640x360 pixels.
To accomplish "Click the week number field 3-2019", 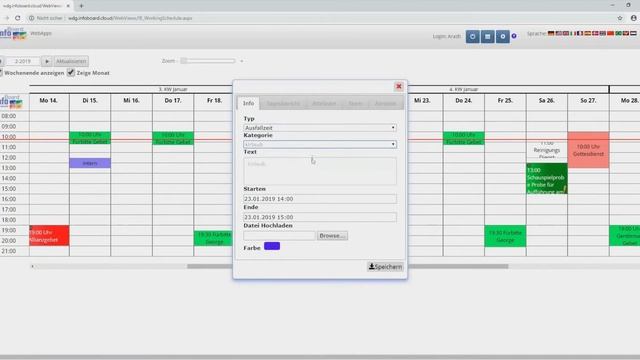I will click(22, 61).
